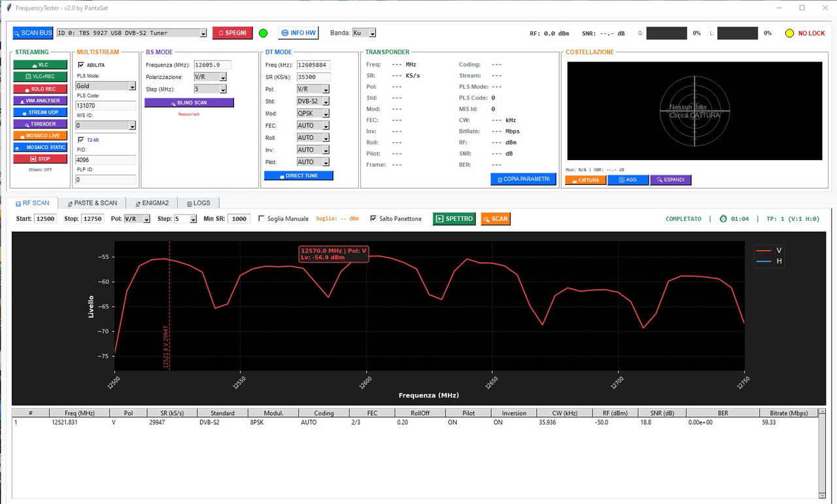Launch VLC streaming
This screenshot has width=837, height=504.
coord(40,65)
